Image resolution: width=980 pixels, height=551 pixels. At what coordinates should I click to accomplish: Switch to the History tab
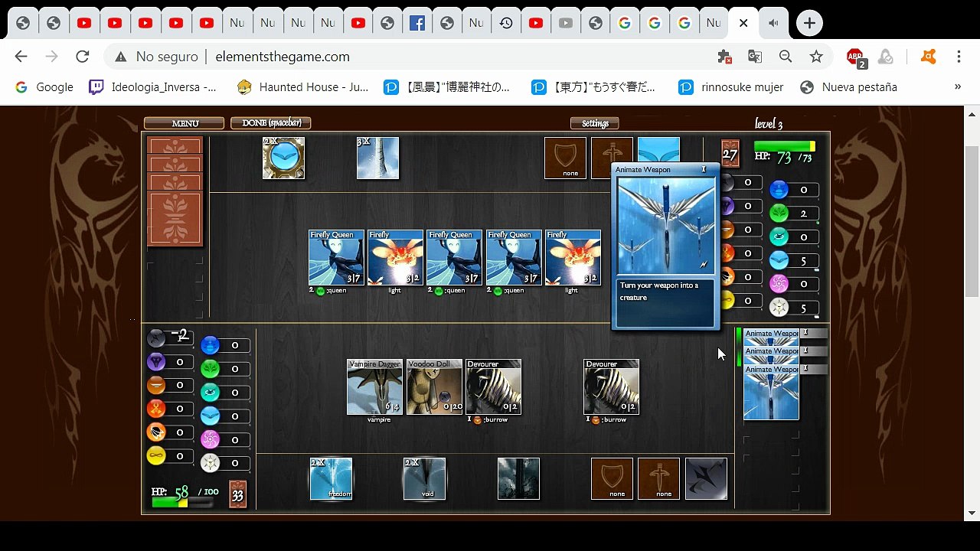click(506, 23)
